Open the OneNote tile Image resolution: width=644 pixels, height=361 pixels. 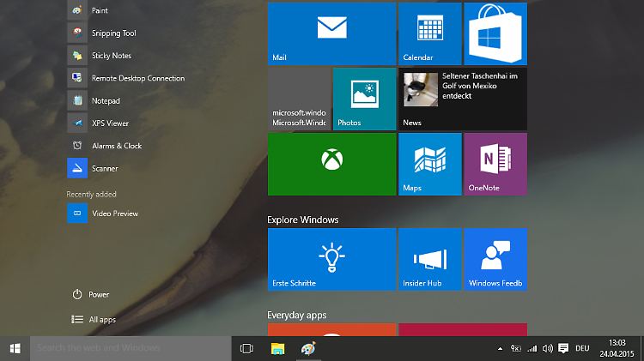click(495, 164)
